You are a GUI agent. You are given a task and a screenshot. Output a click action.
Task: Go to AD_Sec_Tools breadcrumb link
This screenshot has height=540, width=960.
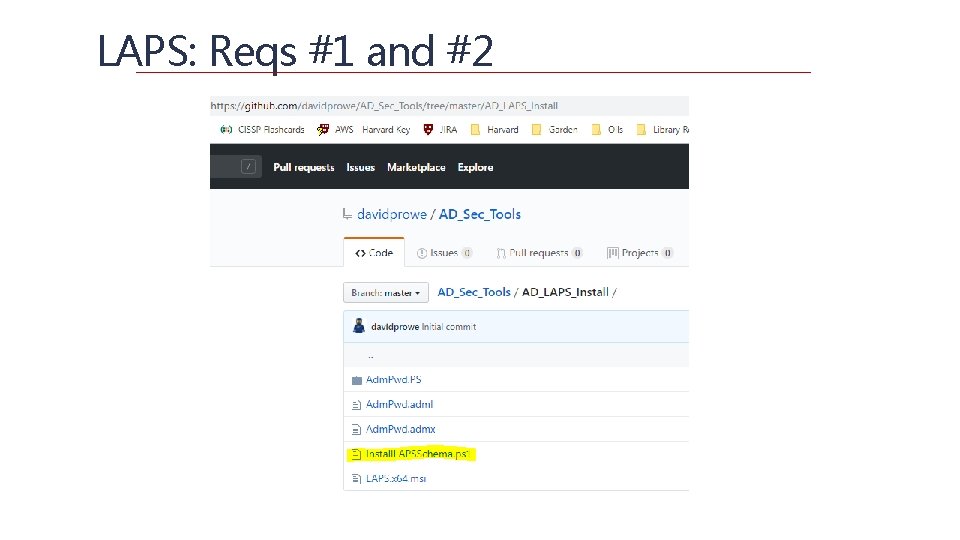click(x=474, y=292)
